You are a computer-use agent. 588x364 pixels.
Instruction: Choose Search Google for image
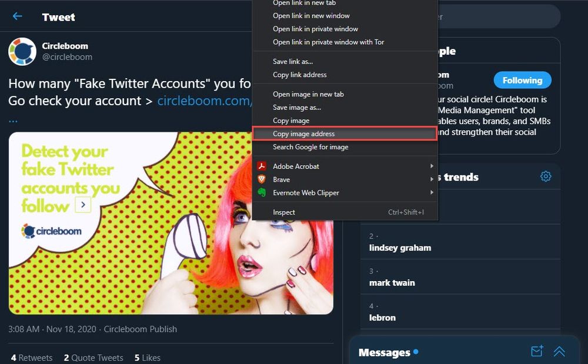[310, 146]
